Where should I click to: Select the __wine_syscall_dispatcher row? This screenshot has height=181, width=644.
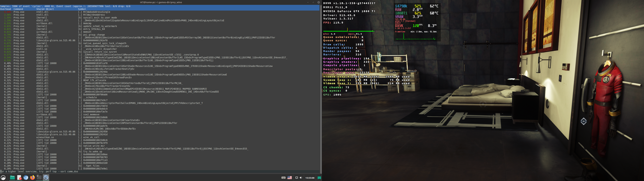coord(160,49)
